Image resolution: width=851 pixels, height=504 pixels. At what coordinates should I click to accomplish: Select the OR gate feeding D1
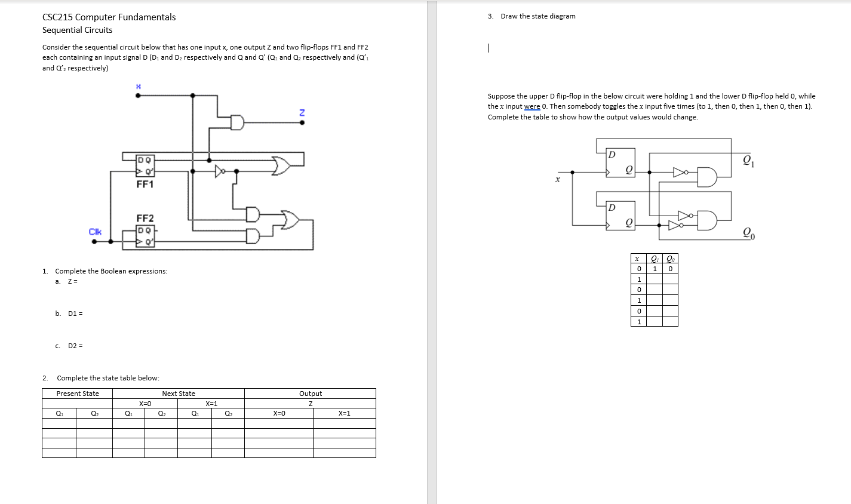pyautogui.click(x=281, y=165)
